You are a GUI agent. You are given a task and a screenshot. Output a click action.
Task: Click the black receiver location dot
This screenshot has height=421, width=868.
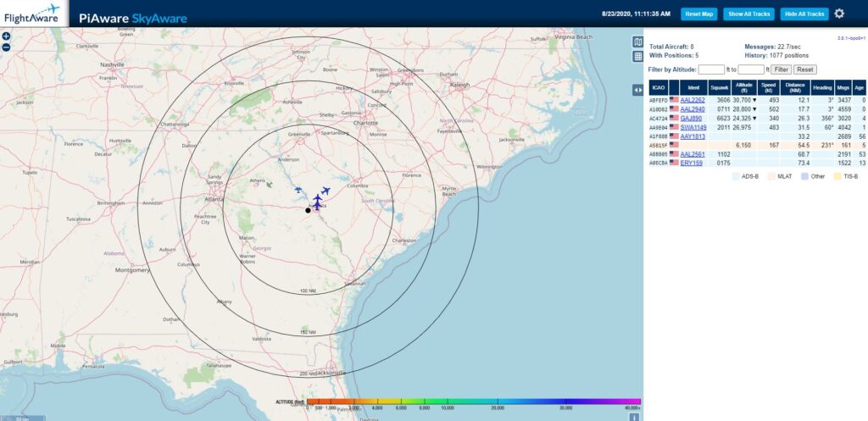[x=308, y=210]
